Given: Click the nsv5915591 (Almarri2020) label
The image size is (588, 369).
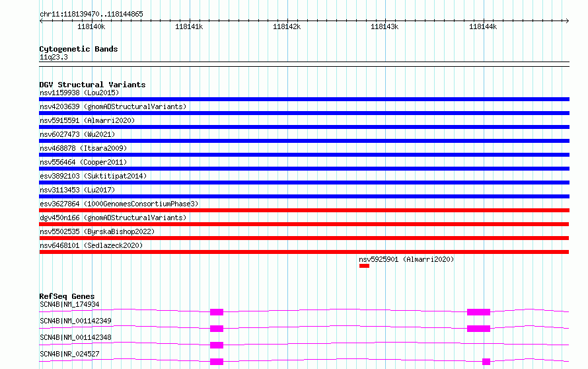Looking at the screenshot, I should [x=87, y=120].
